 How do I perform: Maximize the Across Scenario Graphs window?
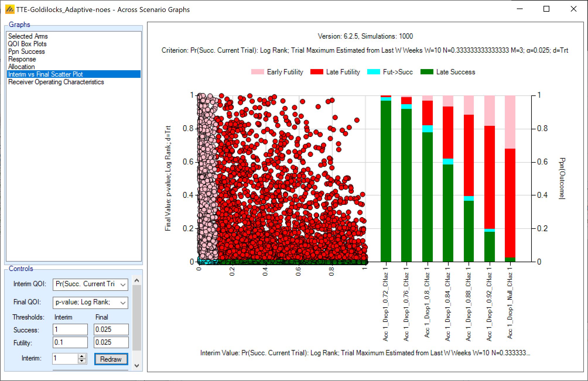[546, 9]
